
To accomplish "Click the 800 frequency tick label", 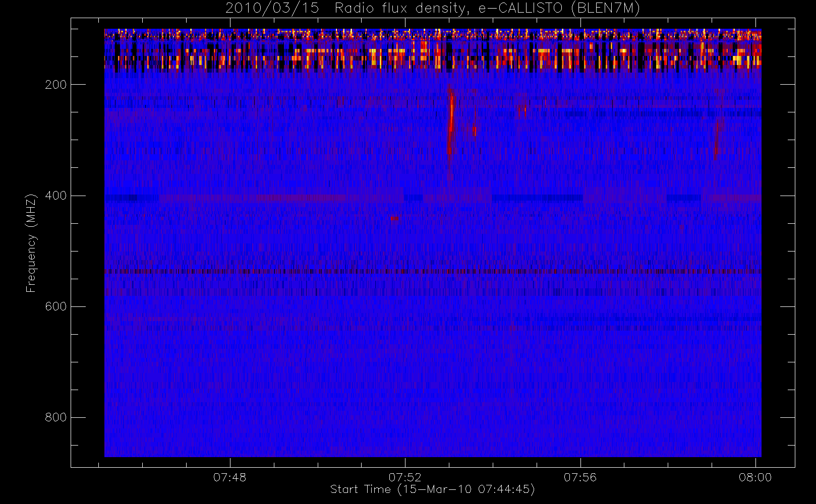I will 56,417.
